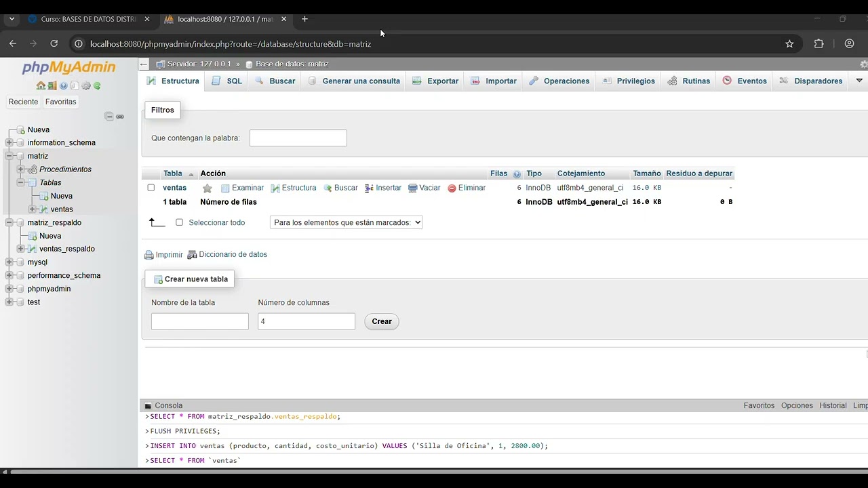
Task: Open a new browser tab
Action: pyautogui.click(x=304, y=19)
